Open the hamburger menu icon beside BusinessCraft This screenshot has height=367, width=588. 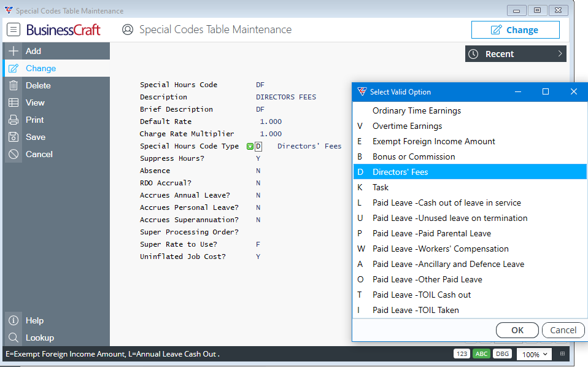[x=14, y=29]
